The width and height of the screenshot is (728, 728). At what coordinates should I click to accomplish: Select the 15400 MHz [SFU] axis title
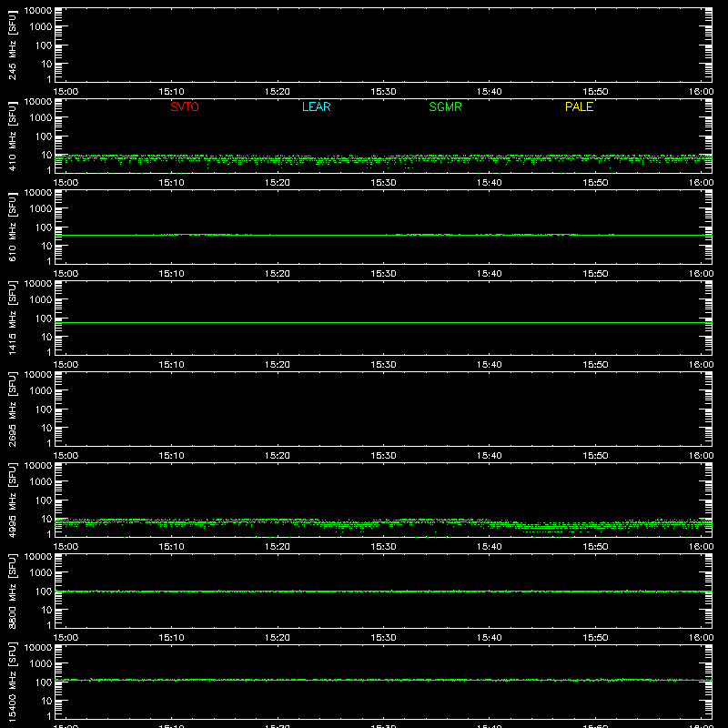coord(12,682)
